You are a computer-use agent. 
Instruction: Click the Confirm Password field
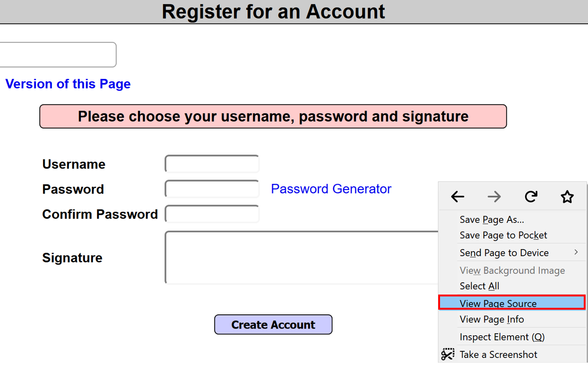pos(212,214)
